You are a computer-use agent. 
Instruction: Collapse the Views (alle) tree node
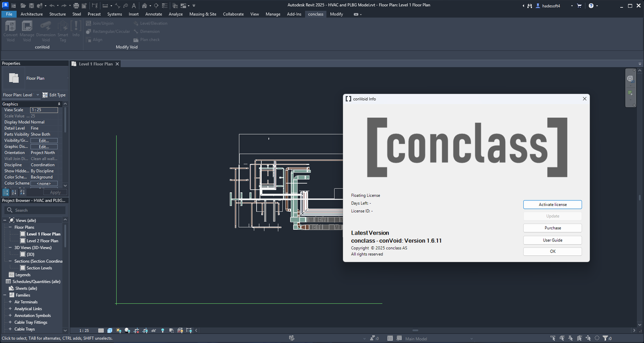(5, 220)
